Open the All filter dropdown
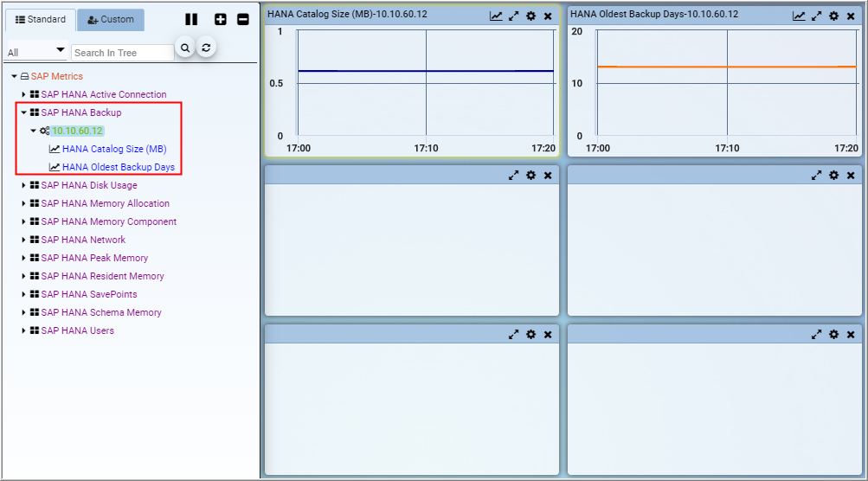868x481 pixels. pos(36,52)
